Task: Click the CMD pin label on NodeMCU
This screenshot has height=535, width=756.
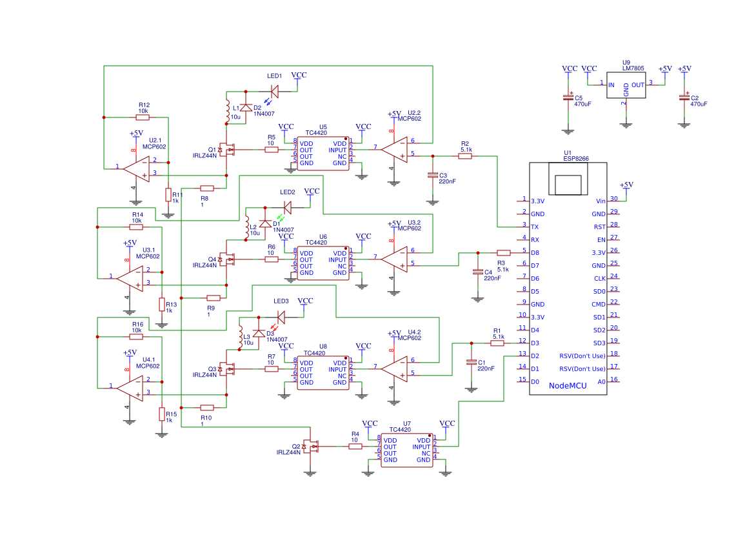Action: (x=599, y=305)
